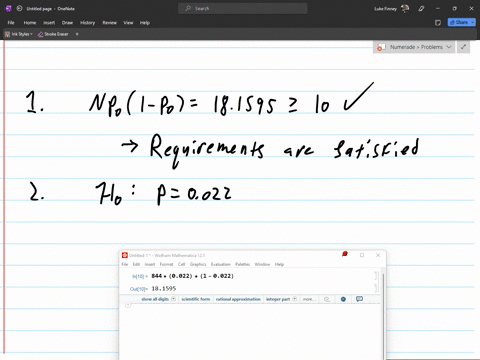The height and width of the screenshot is (360, 480).
Task: Open Mathematica's Evaluation menu
Action: [x=221, y=264]
